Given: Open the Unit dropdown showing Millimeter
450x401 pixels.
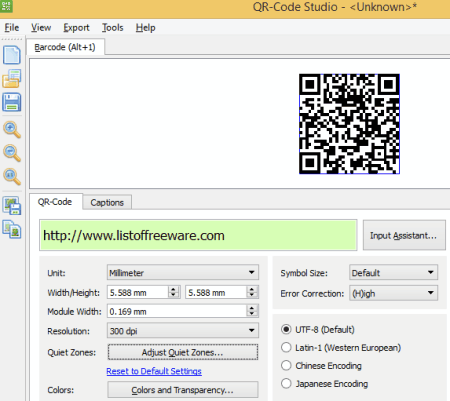Looking at the screenshot, I should pyautogui.click(x=183, y=273).
